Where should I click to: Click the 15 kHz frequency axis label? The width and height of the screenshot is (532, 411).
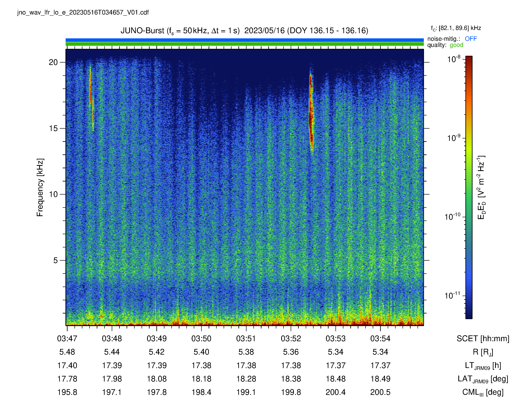click(53, 128)
